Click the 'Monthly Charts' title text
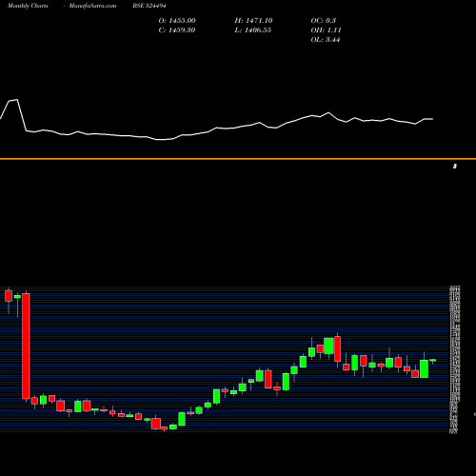Screen dimensions: 476x476 tap(28, 6)
